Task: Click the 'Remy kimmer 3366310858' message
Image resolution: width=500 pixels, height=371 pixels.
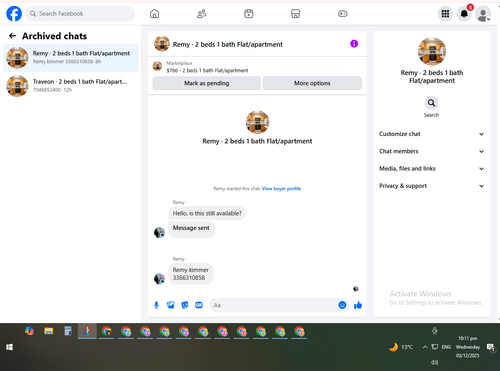Action: click(191, 274)
